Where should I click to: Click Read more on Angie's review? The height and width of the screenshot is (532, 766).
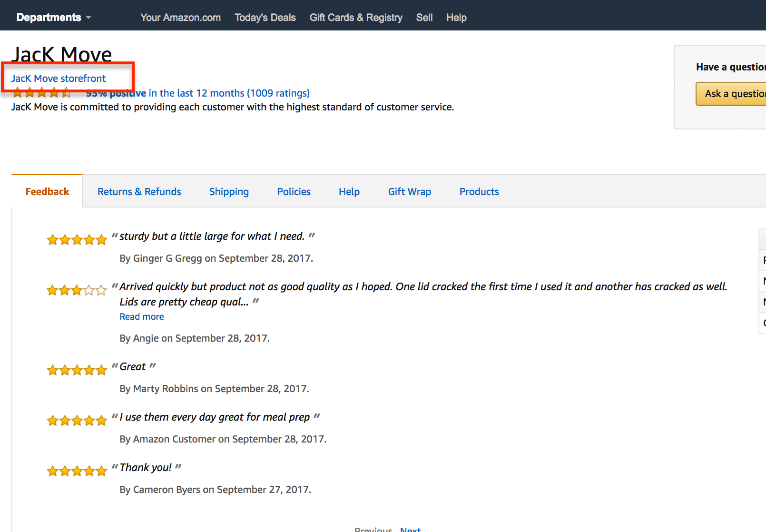tap(142, 317)
